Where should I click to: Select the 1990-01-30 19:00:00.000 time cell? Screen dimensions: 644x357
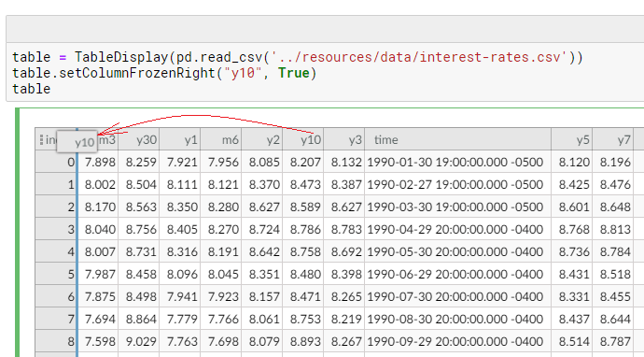click(x=458, y=162)
